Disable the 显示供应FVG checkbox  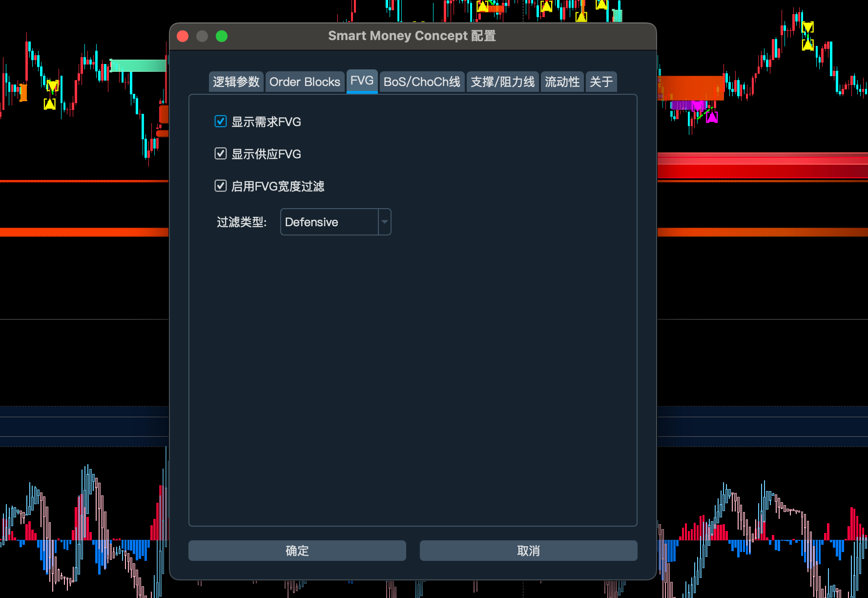pyautogui.click(x=220, y=153)
